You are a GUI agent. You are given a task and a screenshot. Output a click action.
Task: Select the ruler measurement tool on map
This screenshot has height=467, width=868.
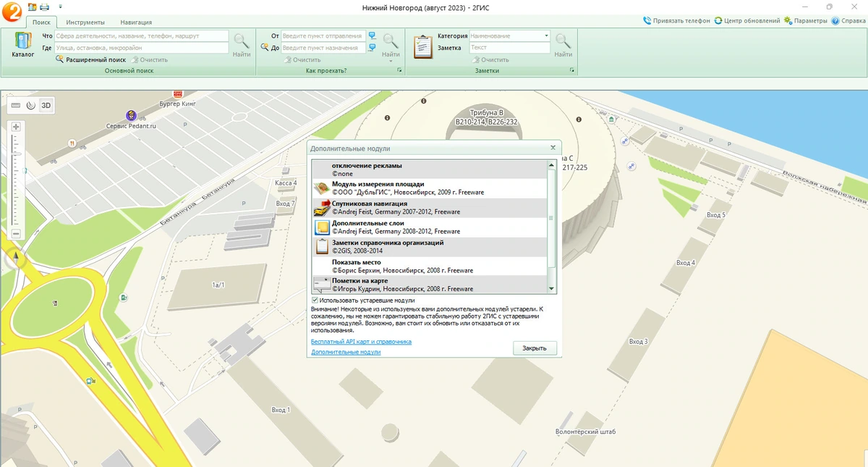click(16, 105)
